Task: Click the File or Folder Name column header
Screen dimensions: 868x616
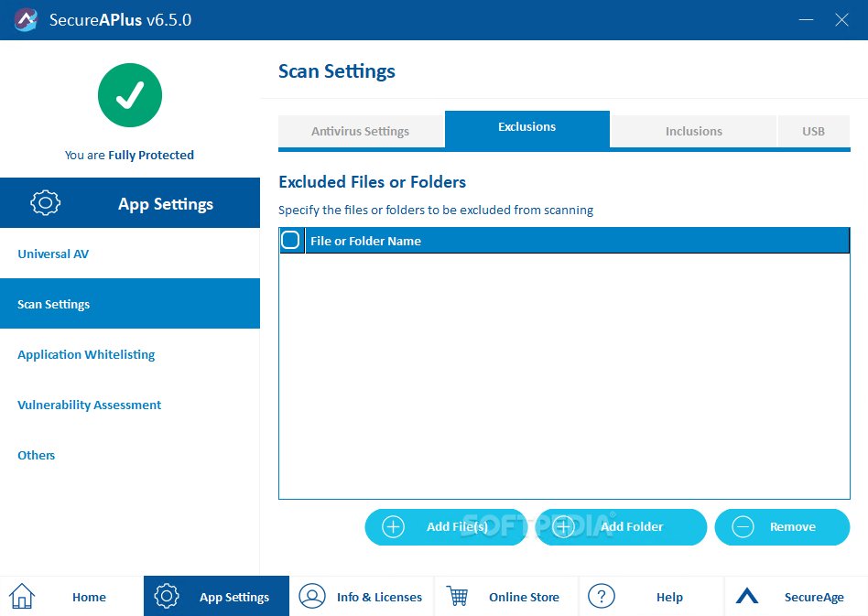Action: tap(578, 241)
